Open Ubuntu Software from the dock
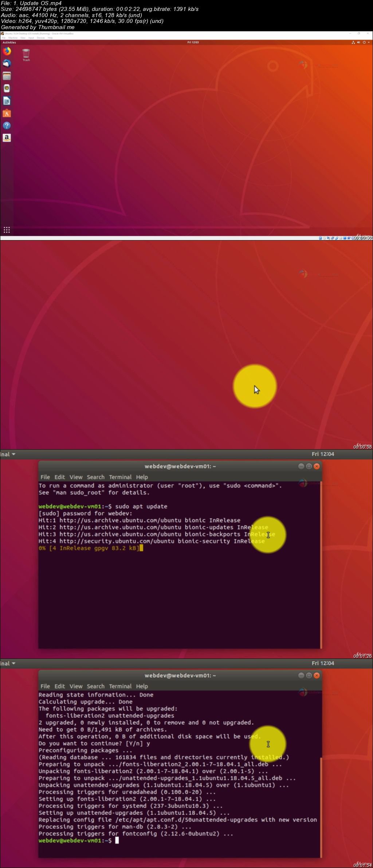This screenshot has height=868, width=373. coord(7,113)
